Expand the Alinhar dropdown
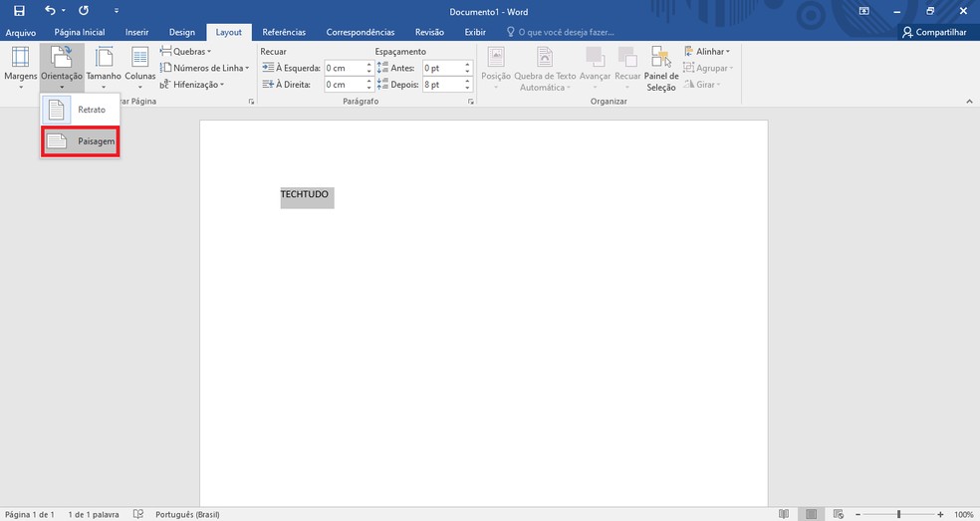Screen dimensions: 980x521 707,51
